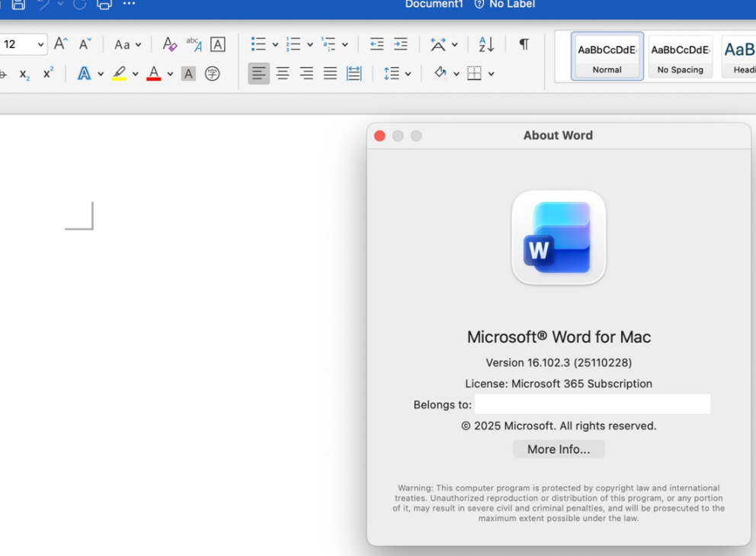Open the font color dropdown arrow

point(170,74)
